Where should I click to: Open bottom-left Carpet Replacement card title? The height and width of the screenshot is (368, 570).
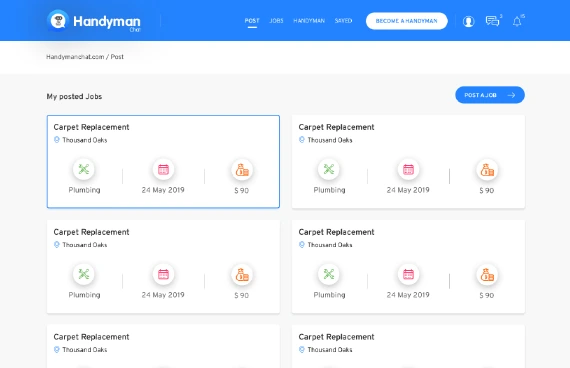pyautogui.click(x=91, y=337)
